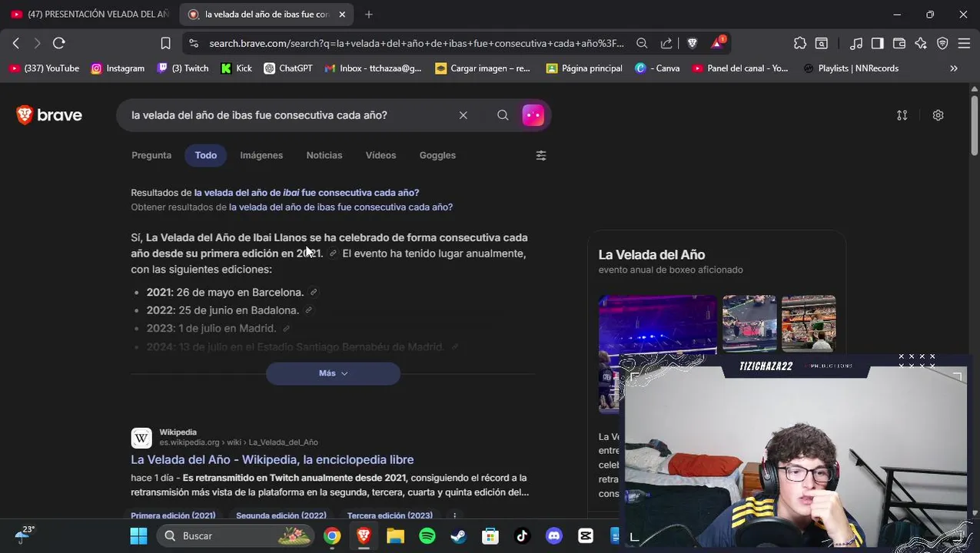Open the media control music note icon
The height and width of the screenshot is (553, 980).
pyautogui.click(x=855, y=43)
